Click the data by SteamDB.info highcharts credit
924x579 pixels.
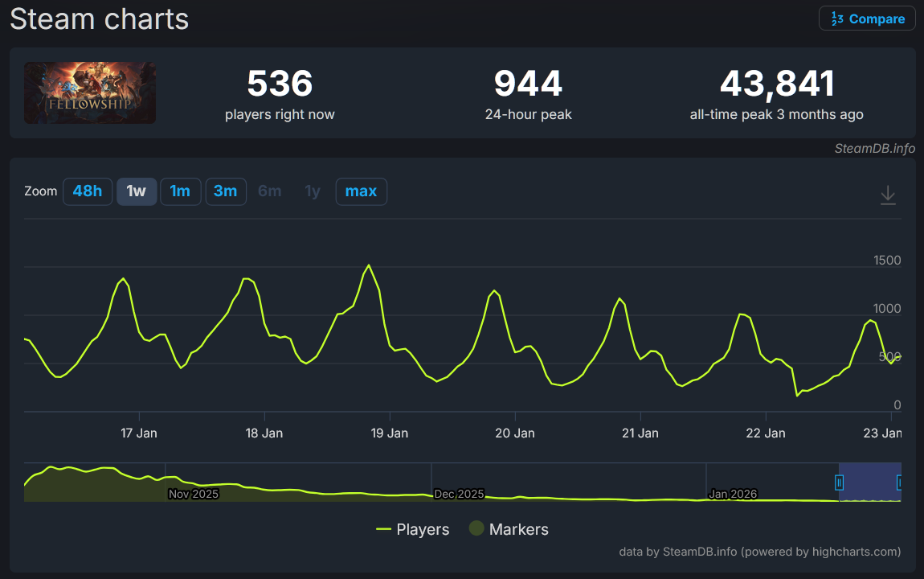tap(759, 552)
